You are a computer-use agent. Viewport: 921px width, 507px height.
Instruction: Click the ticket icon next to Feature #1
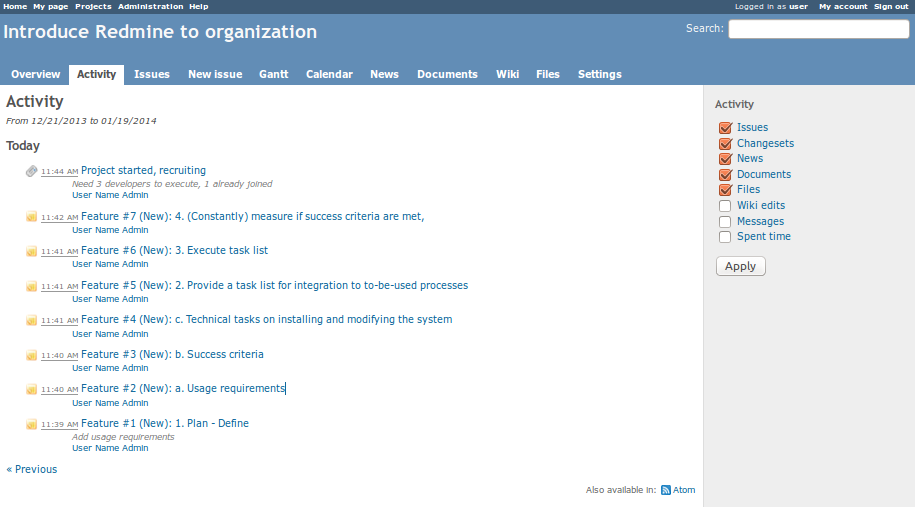(31, 424)
